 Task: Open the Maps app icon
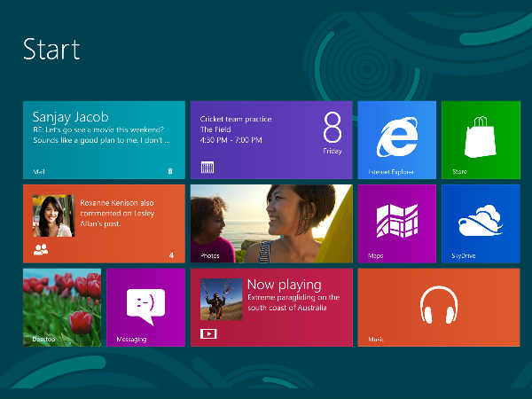pos(396,221)
